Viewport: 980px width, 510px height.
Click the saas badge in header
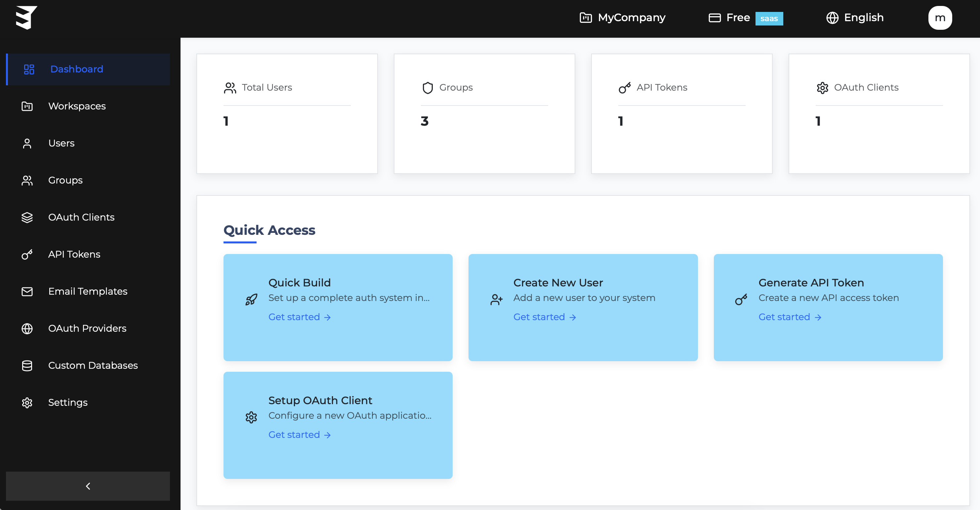(769, 18)
